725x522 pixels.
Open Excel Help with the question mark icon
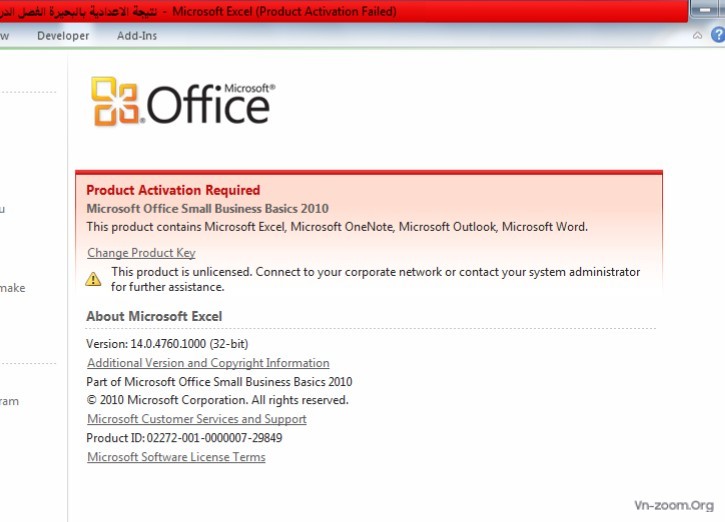[717, 35]
